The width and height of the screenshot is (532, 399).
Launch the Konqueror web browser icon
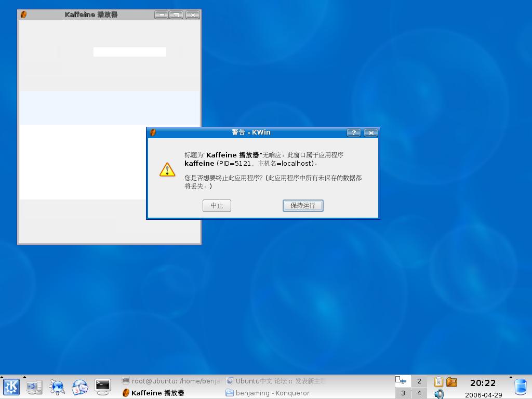click(x=57, y=387)
